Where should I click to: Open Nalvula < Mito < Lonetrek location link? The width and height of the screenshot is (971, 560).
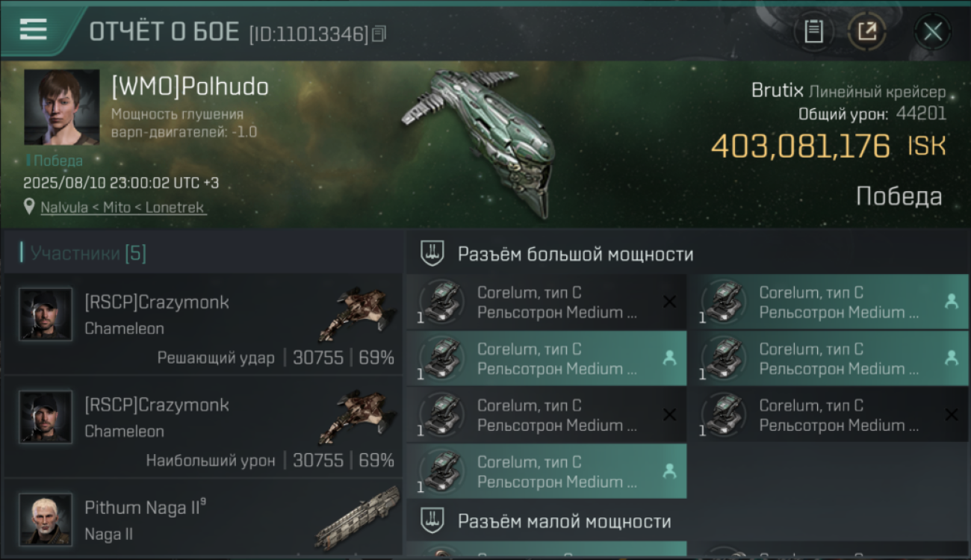(123, 208)
